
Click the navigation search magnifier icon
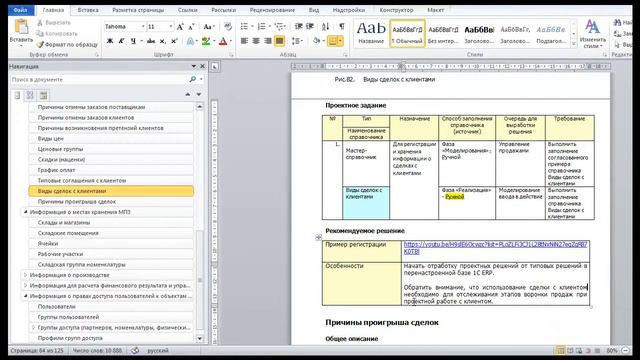pos(193,79)
